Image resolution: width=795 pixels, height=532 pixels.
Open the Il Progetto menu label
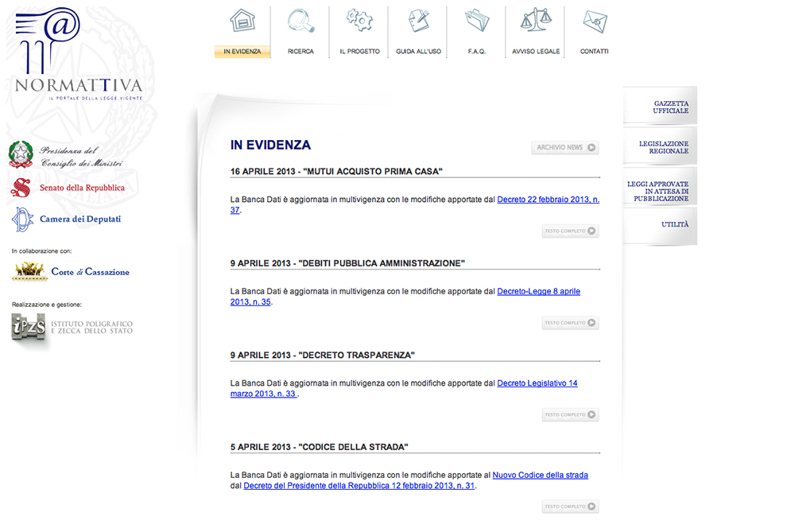[359, 51]
